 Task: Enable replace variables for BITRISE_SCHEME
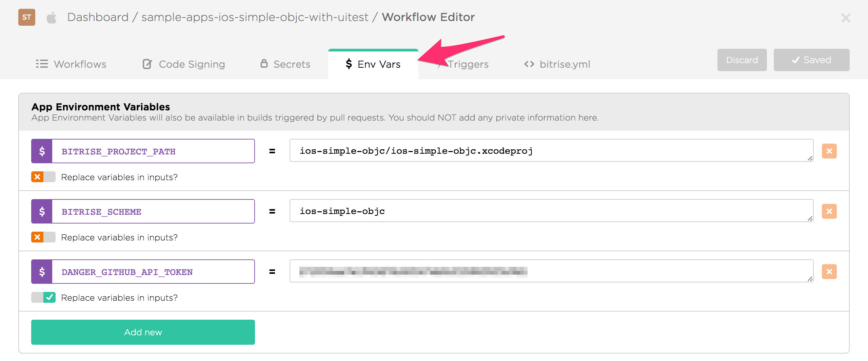pos(43,237)
